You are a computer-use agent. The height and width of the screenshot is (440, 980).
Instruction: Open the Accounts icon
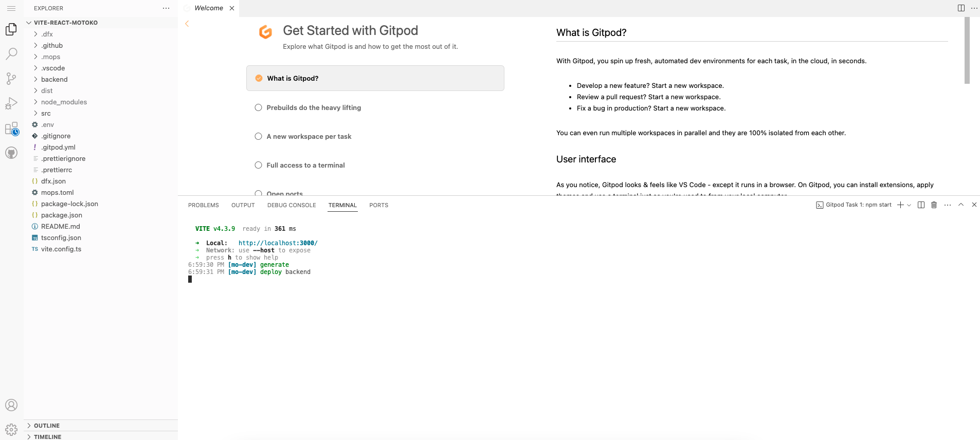11,405
